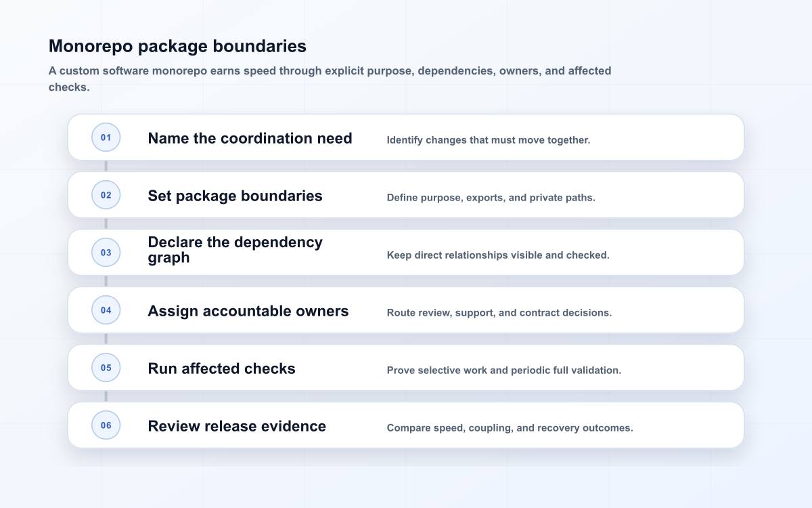Select the 'Assign accountable owners' heading
Image resolution: width=812 pixels, height=508 pixels.
(248, 311)
